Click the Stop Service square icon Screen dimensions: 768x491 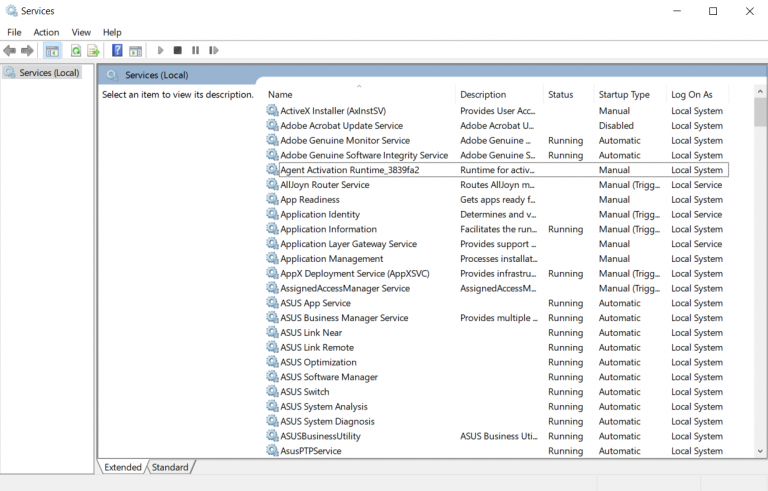point(178,51)
